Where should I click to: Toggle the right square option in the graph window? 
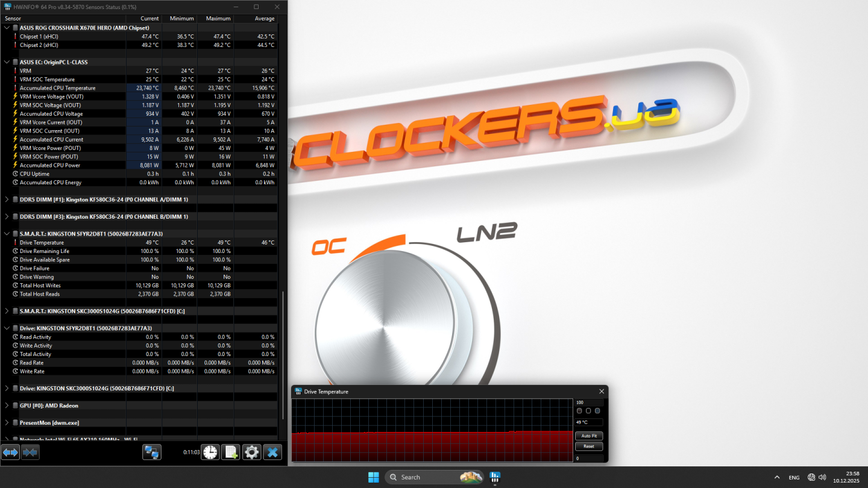pyautogui.click(x=597, y=411)
